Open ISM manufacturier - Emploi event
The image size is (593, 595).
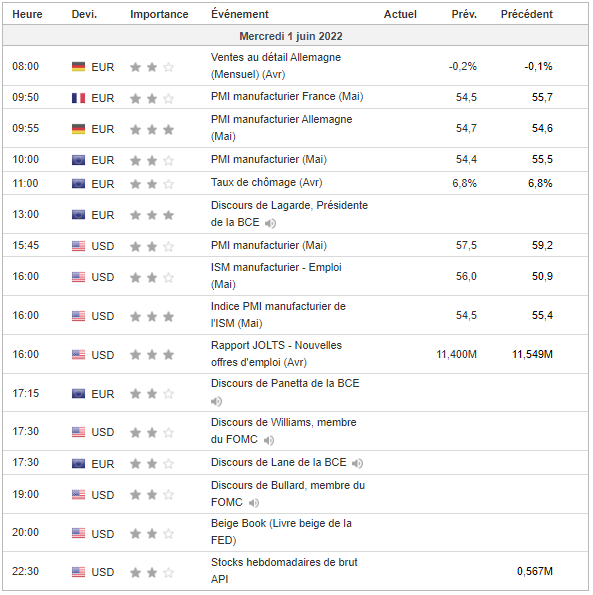click(x=276, y=276)
